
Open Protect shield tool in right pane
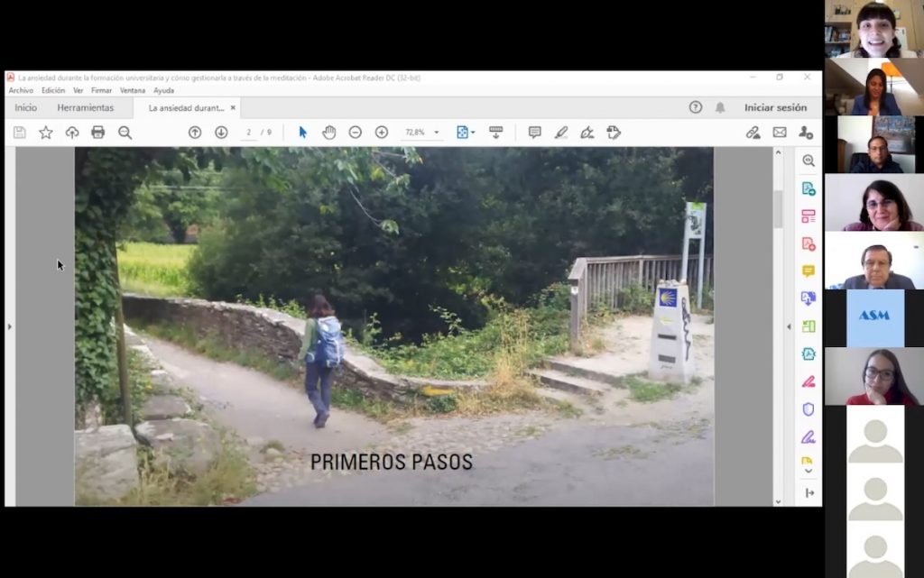pyautogui.click(x=808, y=409)
